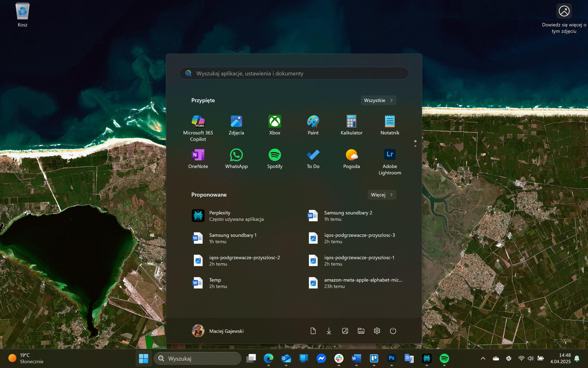Open Microsoft Edge on the taskbar
This screenshot has width=588, height=368.
pos(269,358)
